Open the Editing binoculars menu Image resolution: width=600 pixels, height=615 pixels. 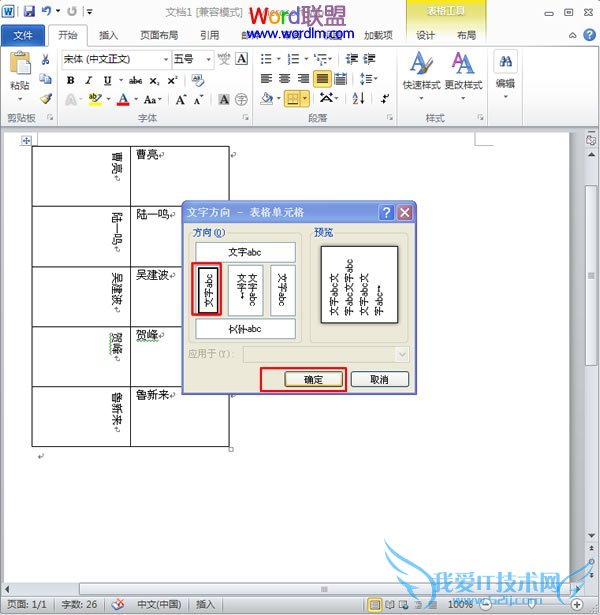[x=505, y=74]
